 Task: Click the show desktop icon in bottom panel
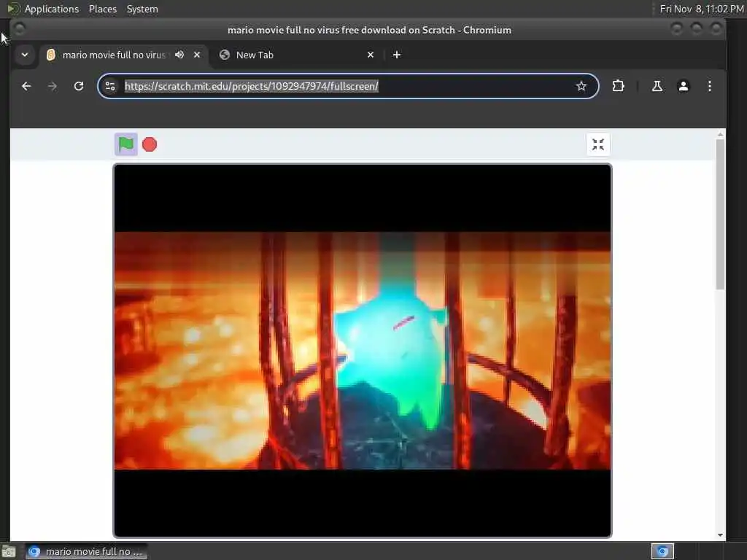9,552
